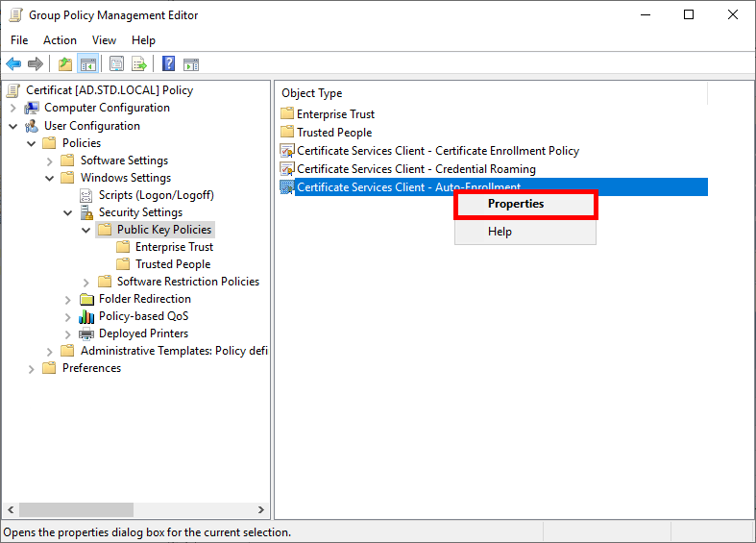Expand the Computer Configuration node
The height and width of the screenshot is (543, 756).
point(13,108)
